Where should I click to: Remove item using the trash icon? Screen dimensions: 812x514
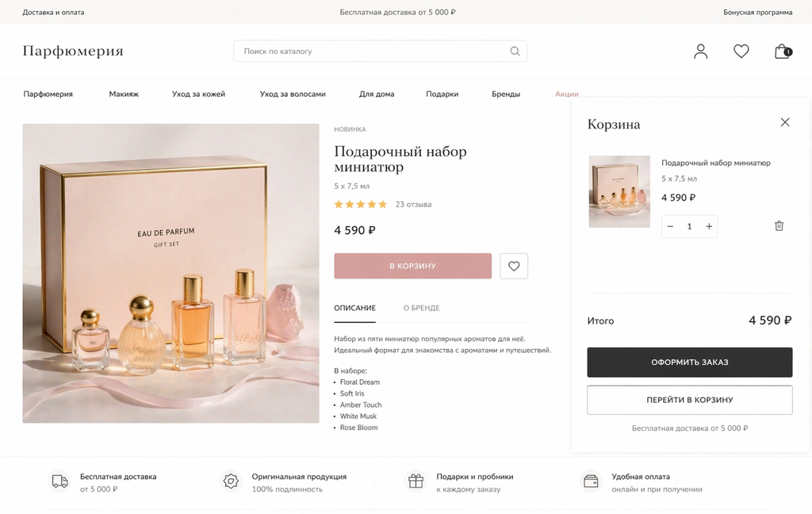(779, 226)
